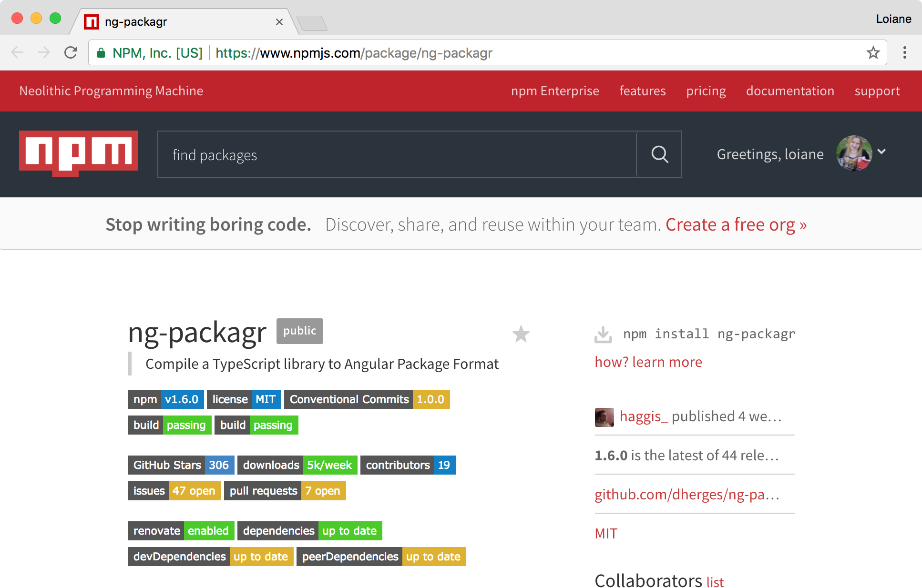Bookmark page with star icon in address bar
This screenshot has height=588, width=922.
point(873,52)
